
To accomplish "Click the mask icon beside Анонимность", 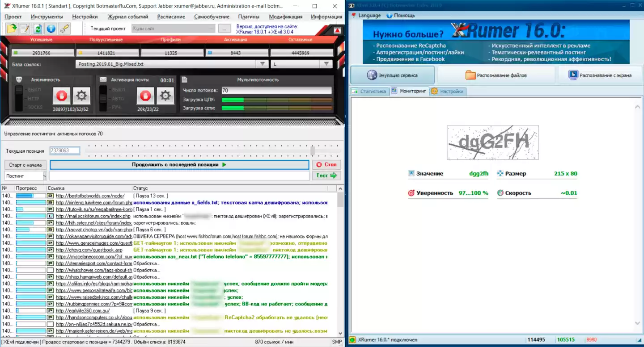I will (19, 79).
